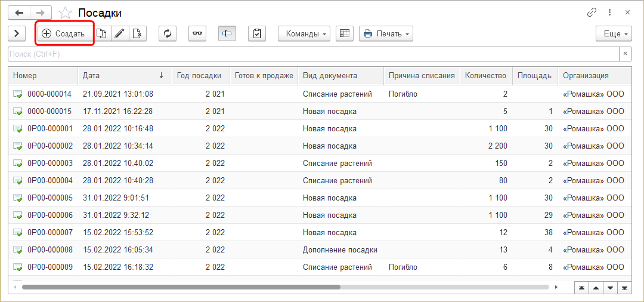Select the row numbered 0000-000015
644x302 pixels.
[x=320, y=112]
